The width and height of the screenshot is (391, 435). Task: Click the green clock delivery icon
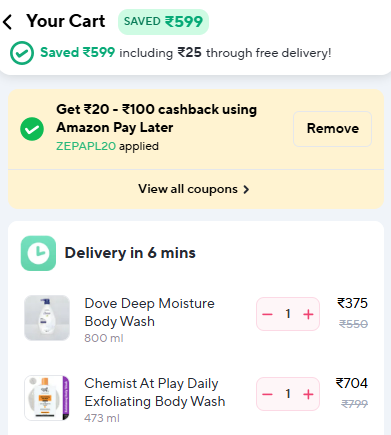pos(38,253)
